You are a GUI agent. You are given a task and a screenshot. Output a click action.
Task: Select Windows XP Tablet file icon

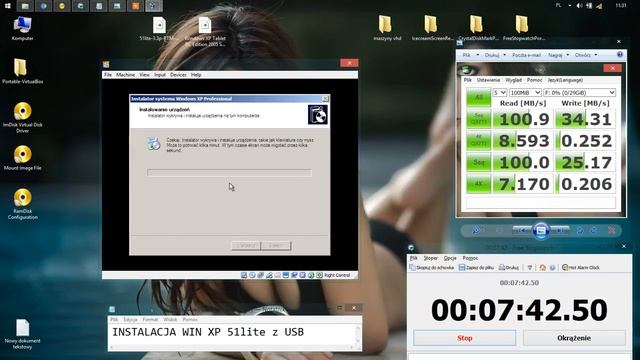coord(205,31)
